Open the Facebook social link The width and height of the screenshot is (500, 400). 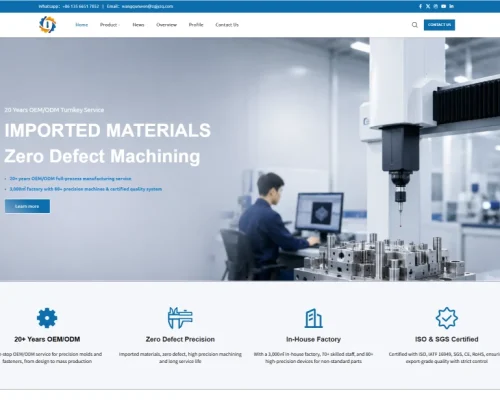(x=420, y=6)
